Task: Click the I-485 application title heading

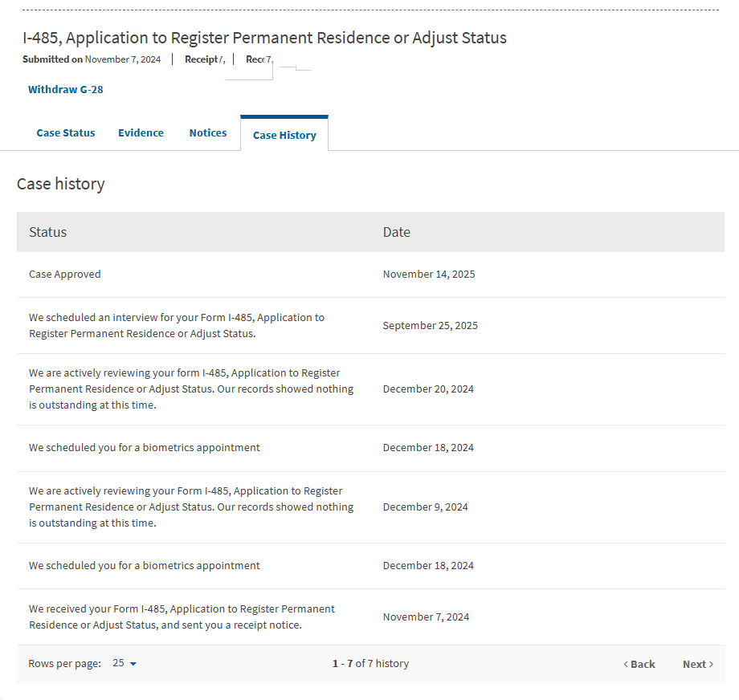Action: 264,39
